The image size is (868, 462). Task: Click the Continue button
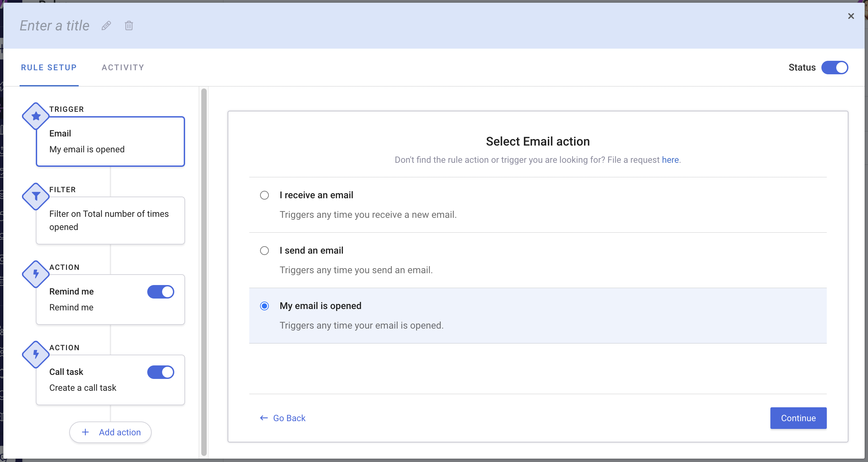point(798,418)
